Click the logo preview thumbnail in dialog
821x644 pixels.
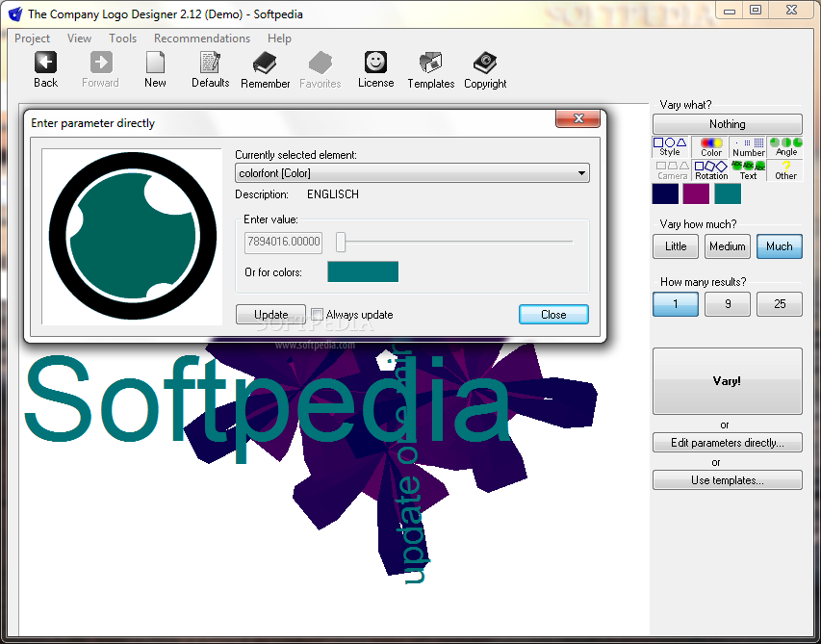132,237
